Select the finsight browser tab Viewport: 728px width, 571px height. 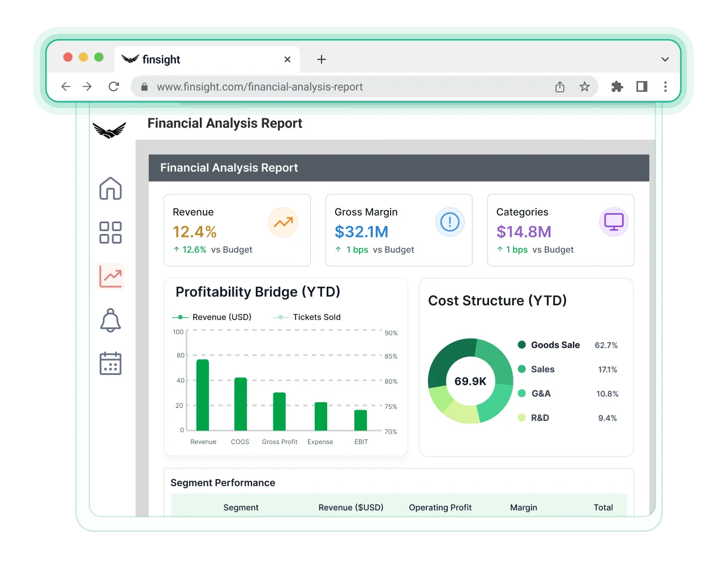(207, 59)
